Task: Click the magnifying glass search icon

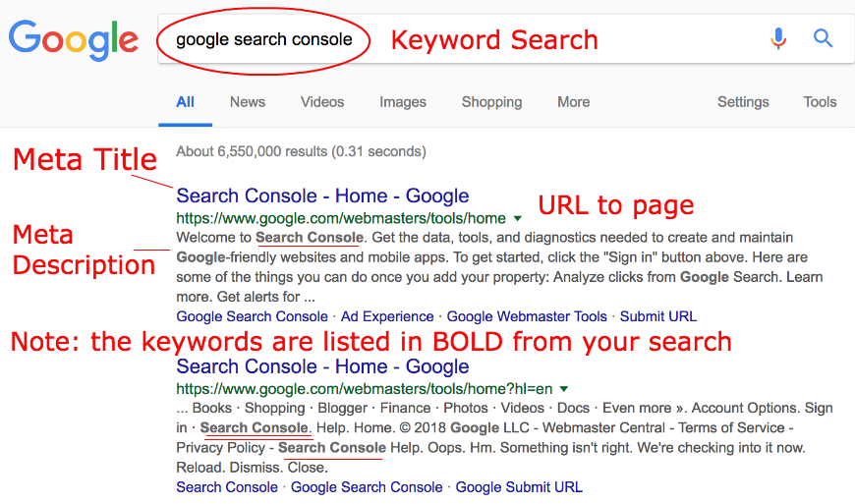Action: [823, 39]
